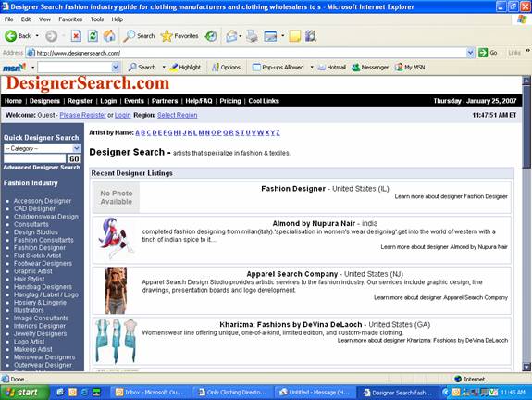Viewport: 532px width, 400px height.
Task: Refresh the page with green arrows icon
Action: click(x=93, y=36)
